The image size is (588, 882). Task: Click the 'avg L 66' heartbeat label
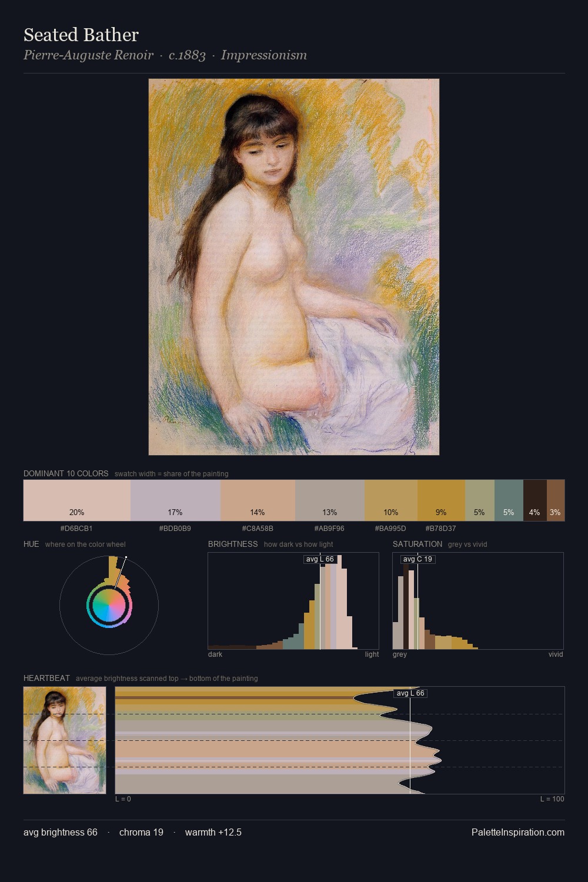point(410,693)
